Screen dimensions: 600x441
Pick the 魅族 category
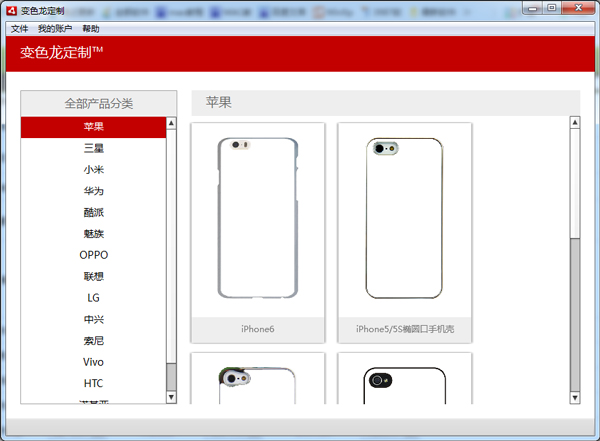[93, 234]
